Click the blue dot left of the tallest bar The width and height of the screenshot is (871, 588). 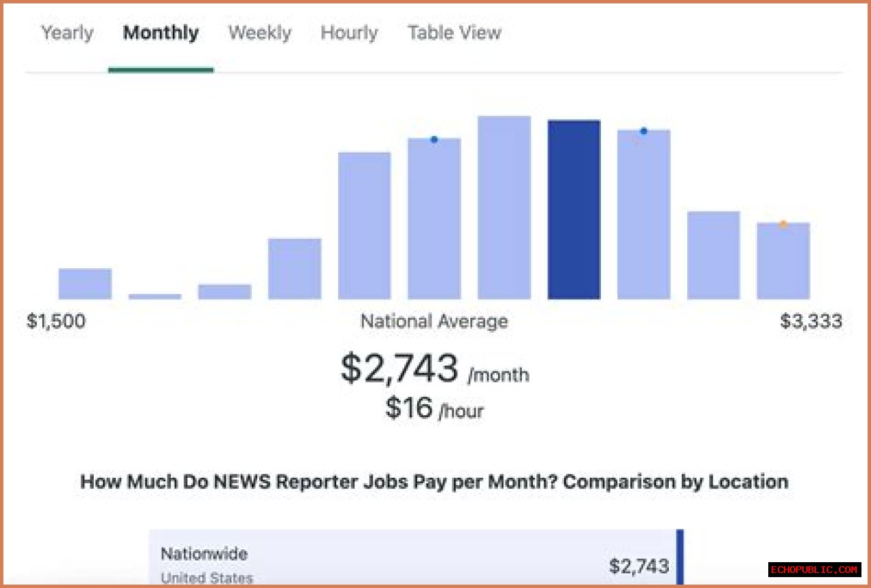pos(434,140)
